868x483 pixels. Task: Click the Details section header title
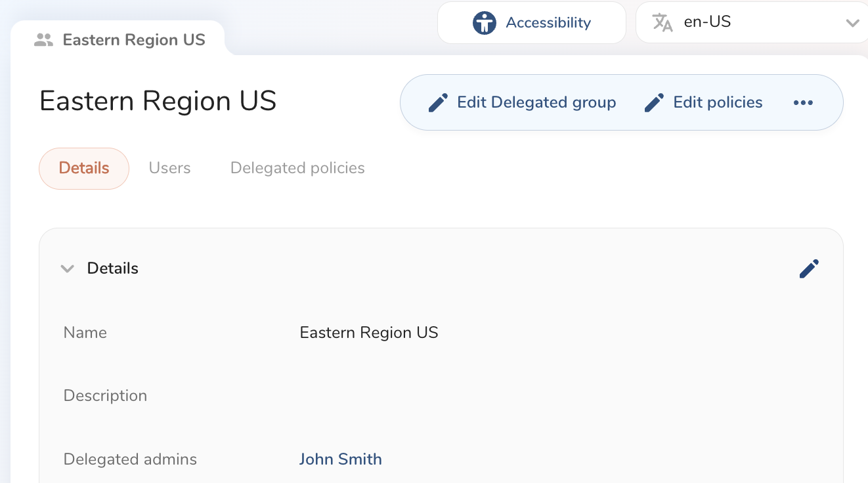click(x=112, y=268)
